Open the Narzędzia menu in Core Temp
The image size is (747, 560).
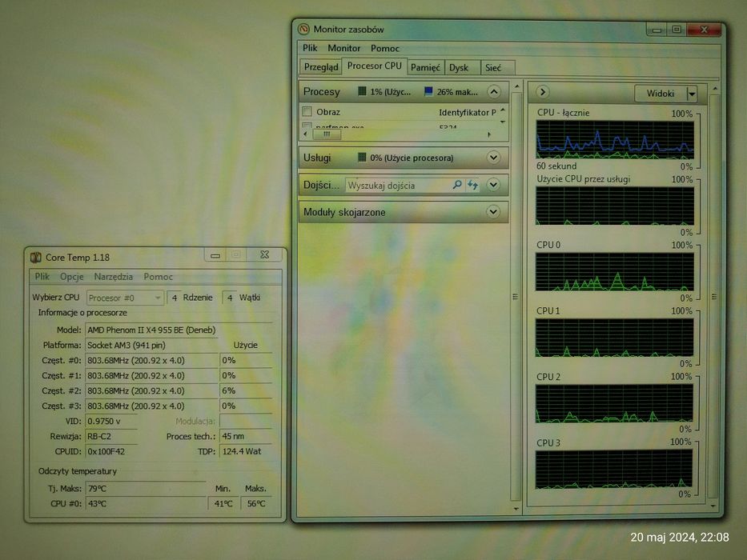click(x=114, y=276)
